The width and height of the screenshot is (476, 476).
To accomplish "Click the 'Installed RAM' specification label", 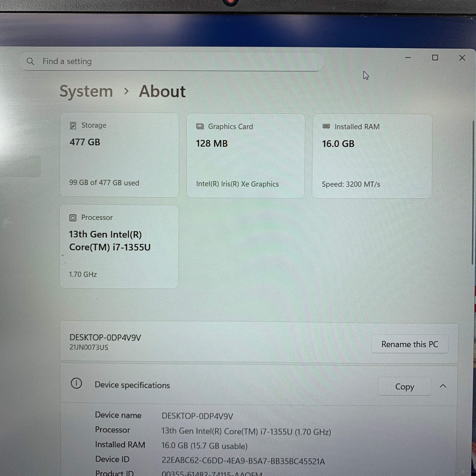I will pos(120,444).
